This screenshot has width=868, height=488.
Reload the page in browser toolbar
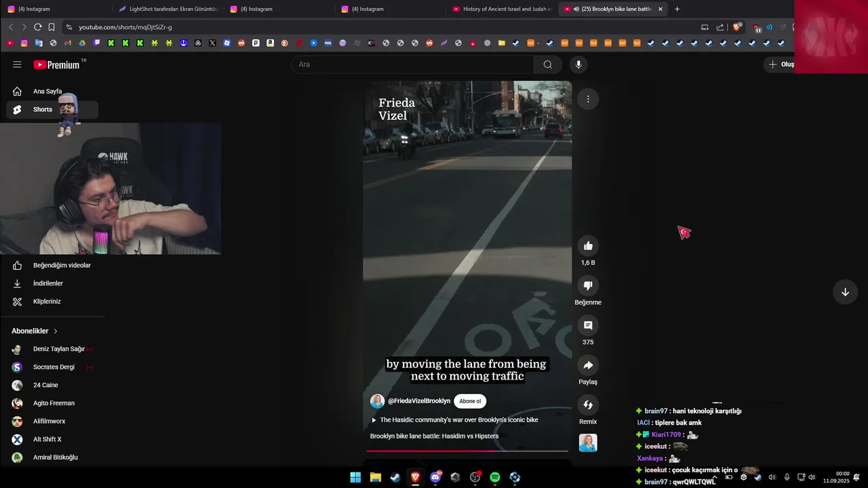pyautogui.click(x=37, y=27)
